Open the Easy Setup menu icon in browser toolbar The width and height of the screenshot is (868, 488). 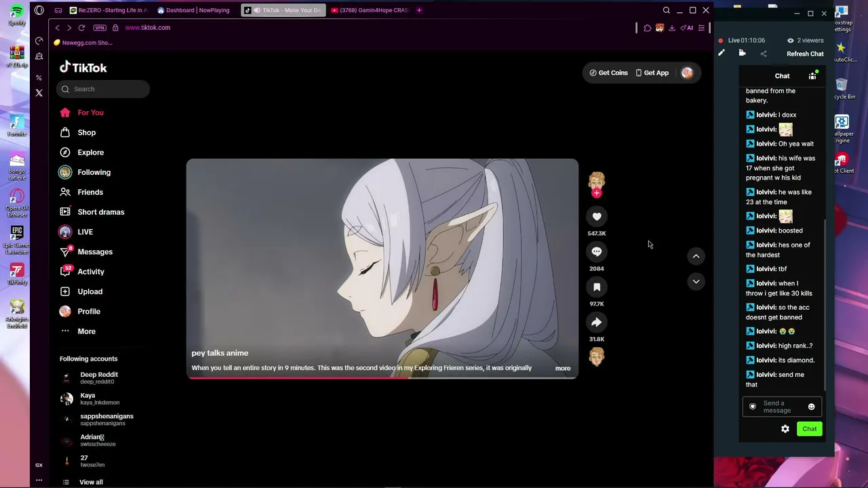click(x=701, y=28)
